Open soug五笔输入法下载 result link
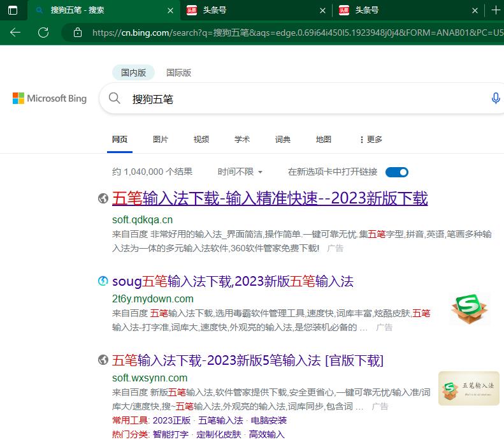The image size is (504, 442). (233, 281)
